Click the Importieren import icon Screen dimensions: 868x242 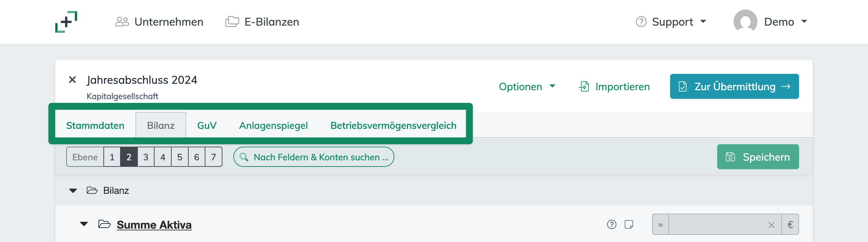point(584,86)
